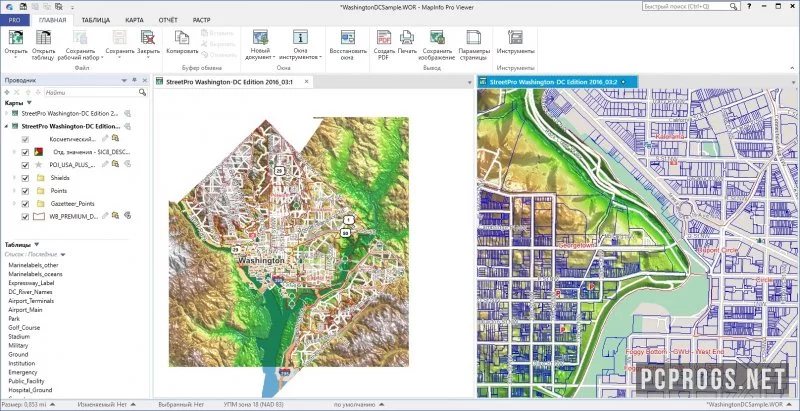
Task: Open the PRO backstage tab
Action: 15,20
